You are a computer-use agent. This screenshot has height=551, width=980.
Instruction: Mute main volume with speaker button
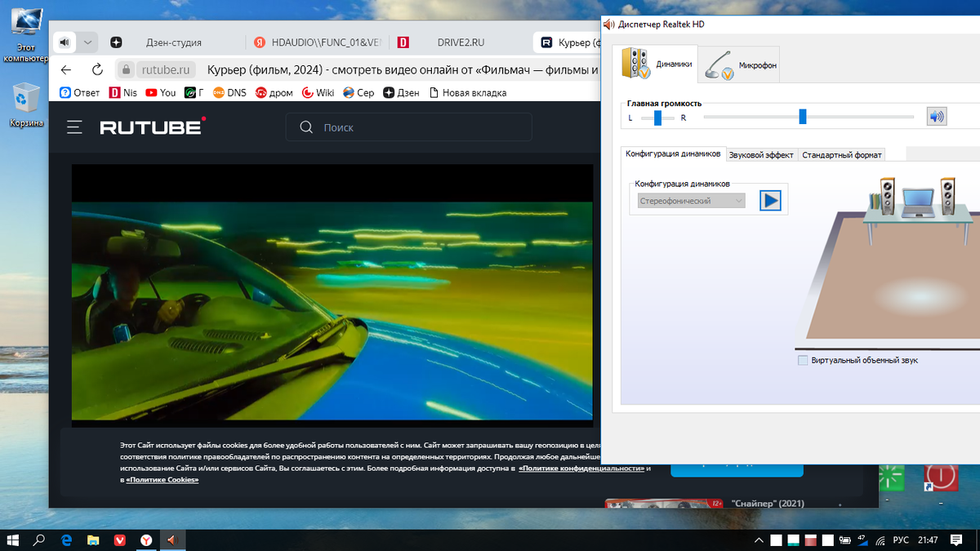coord(936,117)
